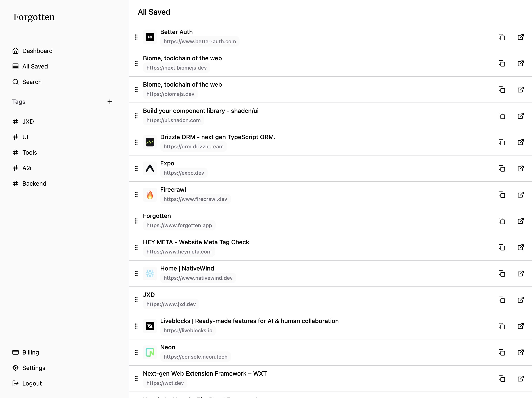Open the Search page
Screen dimensions: 532x398
point(27,82)
